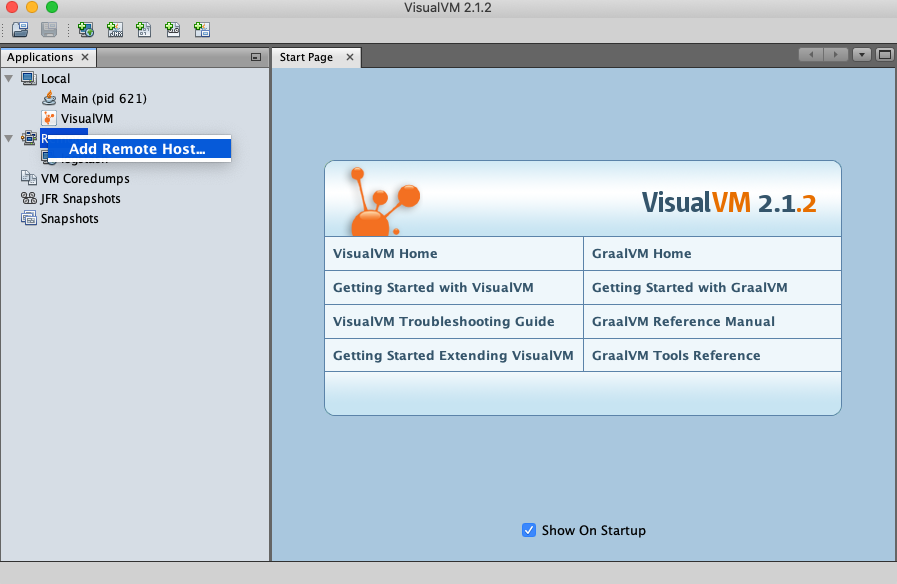Viewport: 897px width, 584px height.
Task: Select JFR Snapshots tree label
Action: point(81,198)
